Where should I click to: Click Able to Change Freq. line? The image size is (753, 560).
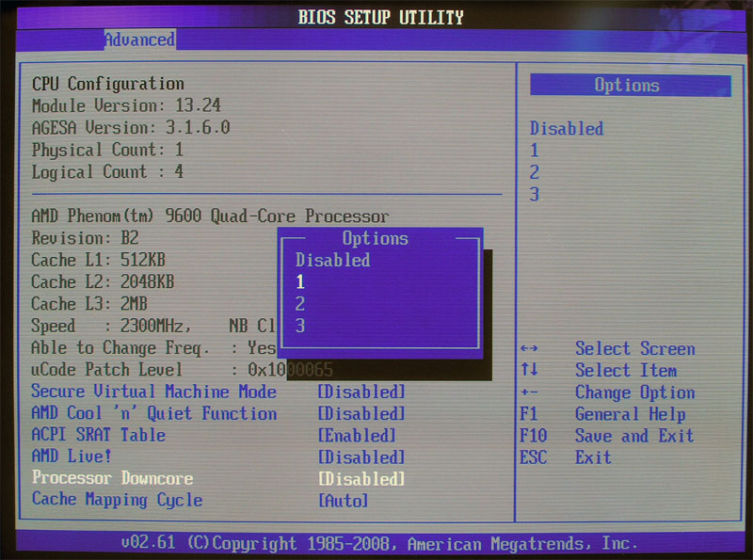(x=153, y=347)
